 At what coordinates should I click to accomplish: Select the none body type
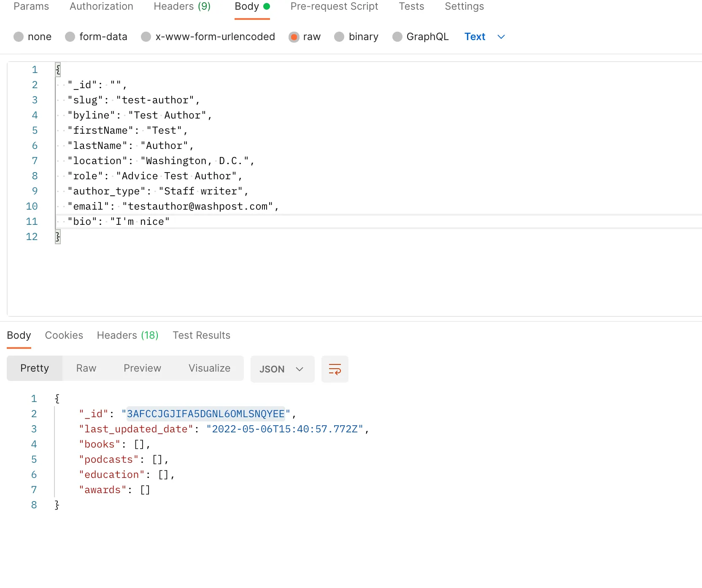pos(32,37)
